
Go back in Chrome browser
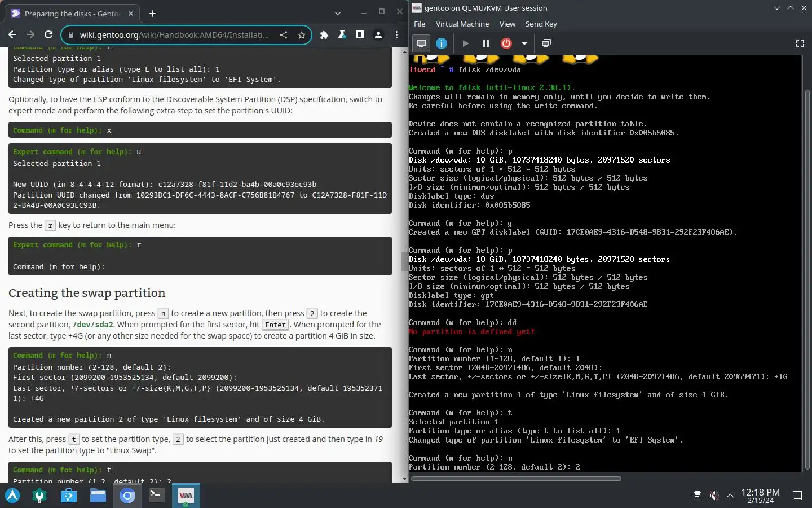(12, 35)
